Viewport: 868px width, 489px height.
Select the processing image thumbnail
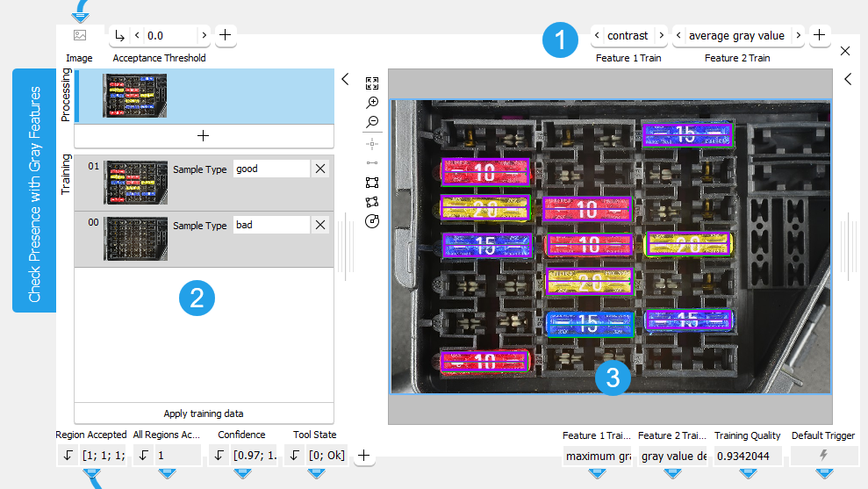click(x=134, y=96)
